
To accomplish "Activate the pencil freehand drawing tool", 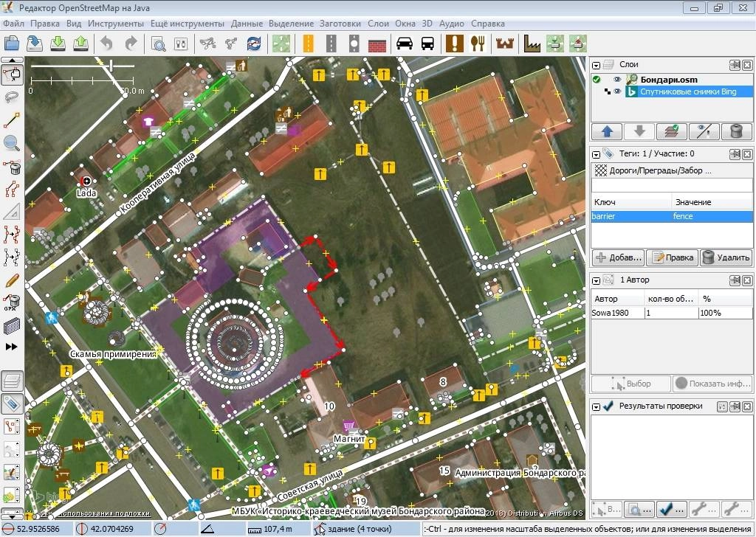I will [x=12, y=281].
